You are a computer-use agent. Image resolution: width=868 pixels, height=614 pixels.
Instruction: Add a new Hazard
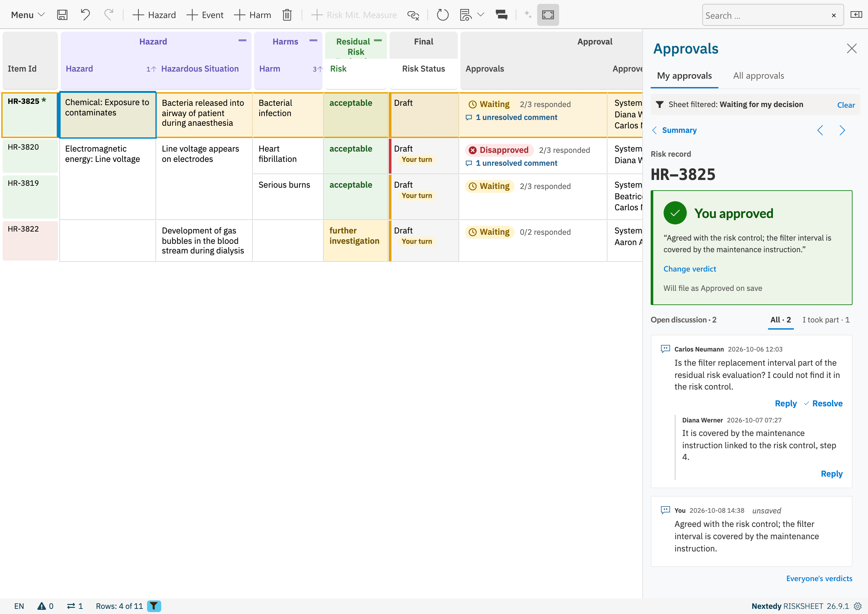point(154,15)
